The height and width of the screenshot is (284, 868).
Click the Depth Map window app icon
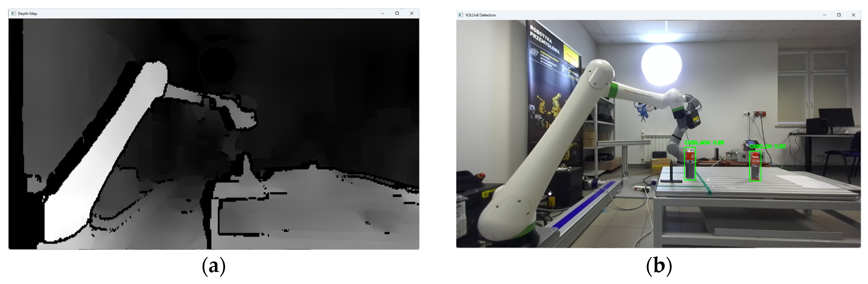click(14, 14)
